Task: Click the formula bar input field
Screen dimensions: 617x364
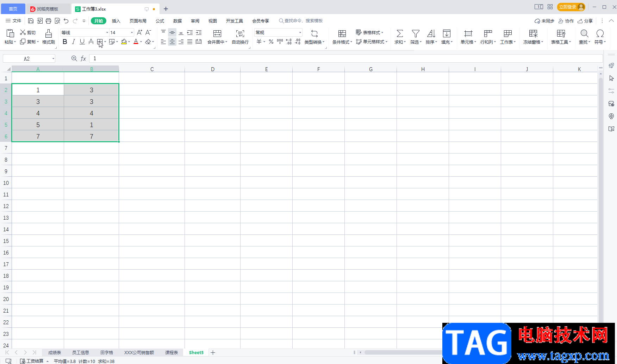Action: [x=346, y=58]
